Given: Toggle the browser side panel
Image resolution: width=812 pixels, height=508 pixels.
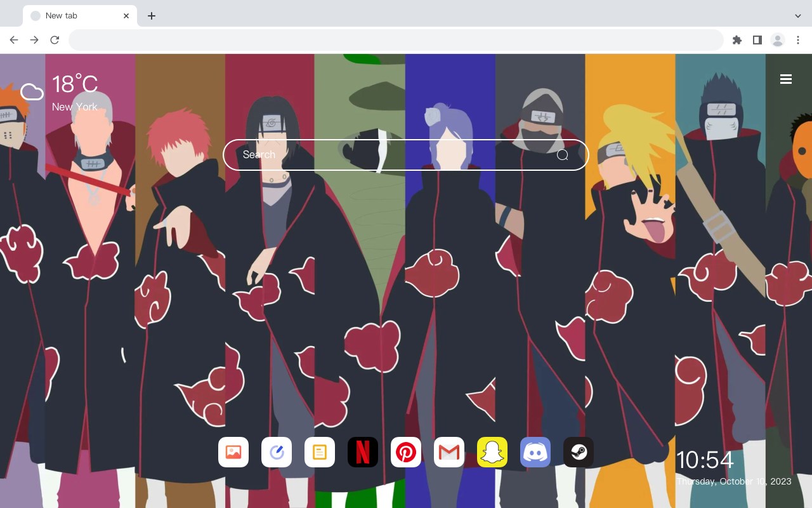Looking at the screenshot, I should pos(757,40).
